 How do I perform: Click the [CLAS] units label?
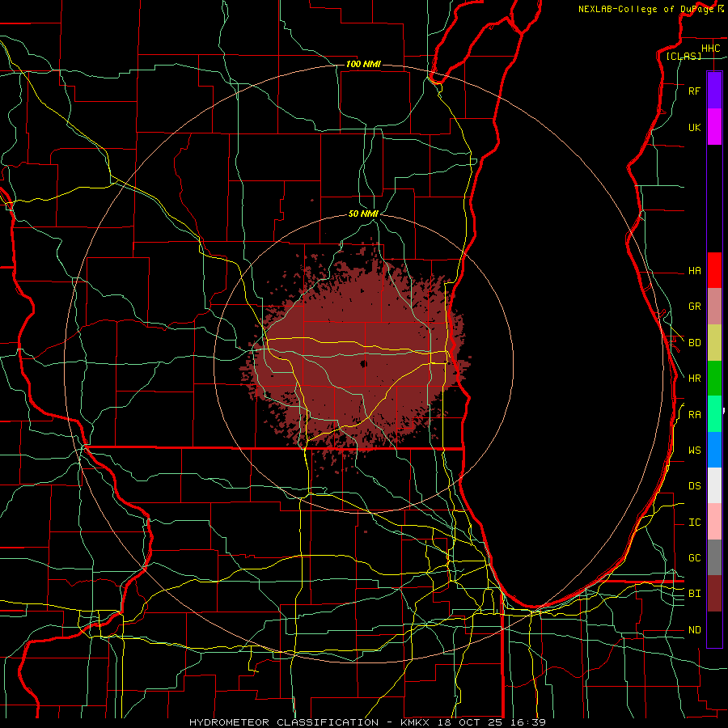pyautogui.click(x=684, y=56)
